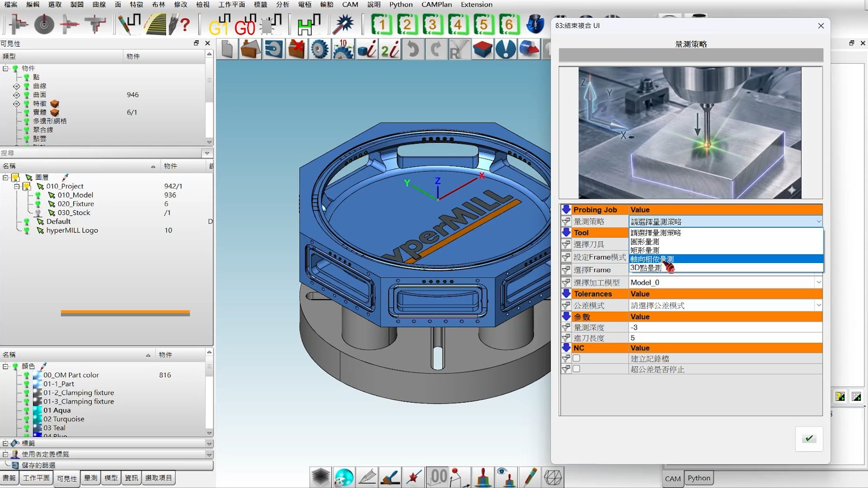Toggle visibility bulb for 01 Aqua color
868x488 pixels.
point(27,410)
